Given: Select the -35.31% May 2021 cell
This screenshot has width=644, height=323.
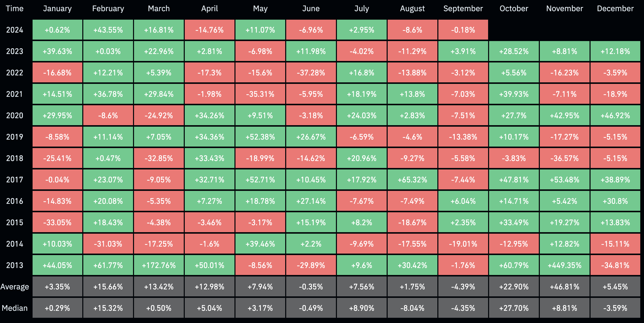Looking at the screenshot, I should coord(260,94).
